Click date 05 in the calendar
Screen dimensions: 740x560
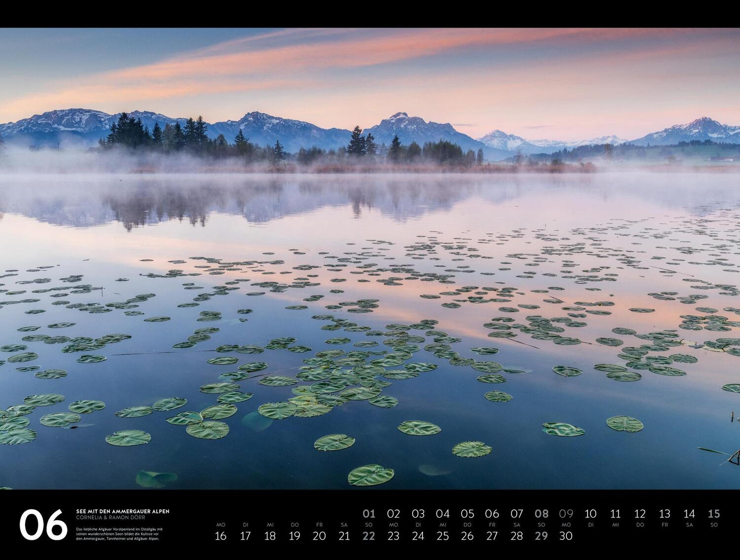coord(467,514)
